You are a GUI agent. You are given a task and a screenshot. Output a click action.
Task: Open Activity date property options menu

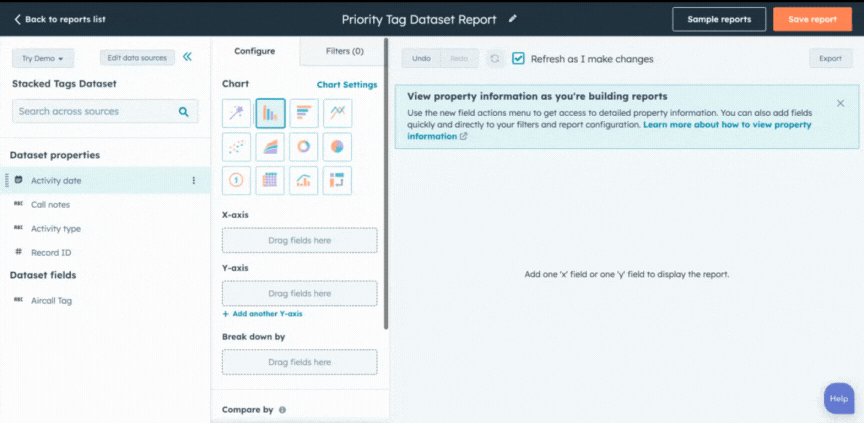[194, 181]
